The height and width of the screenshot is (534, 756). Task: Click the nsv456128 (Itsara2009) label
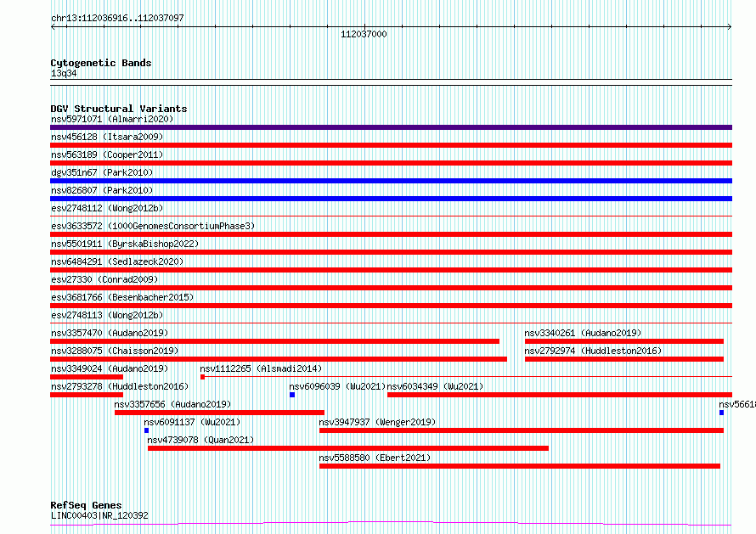click(x=106, y=137)
